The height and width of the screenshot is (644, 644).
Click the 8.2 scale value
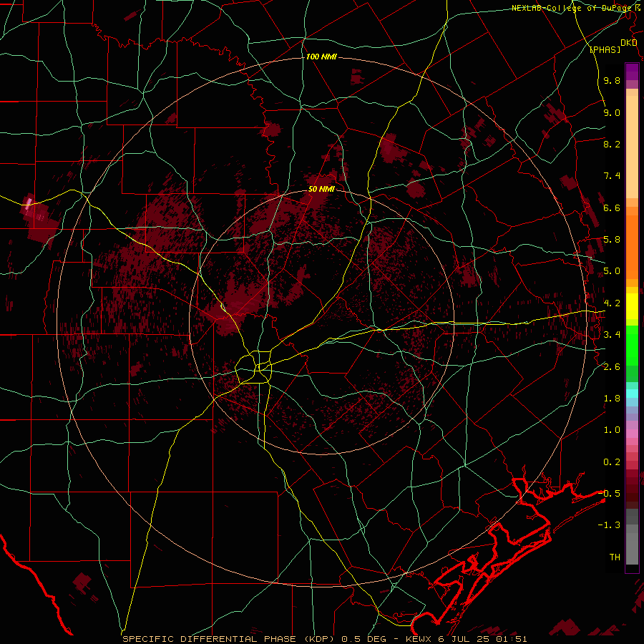(612, 144)
